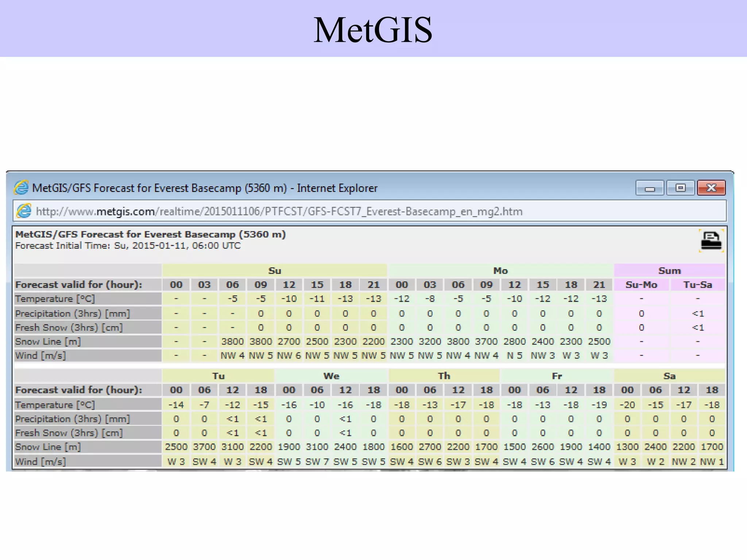Click the Fr day header
Screen dimensions: 747x560
click(557, 376)
